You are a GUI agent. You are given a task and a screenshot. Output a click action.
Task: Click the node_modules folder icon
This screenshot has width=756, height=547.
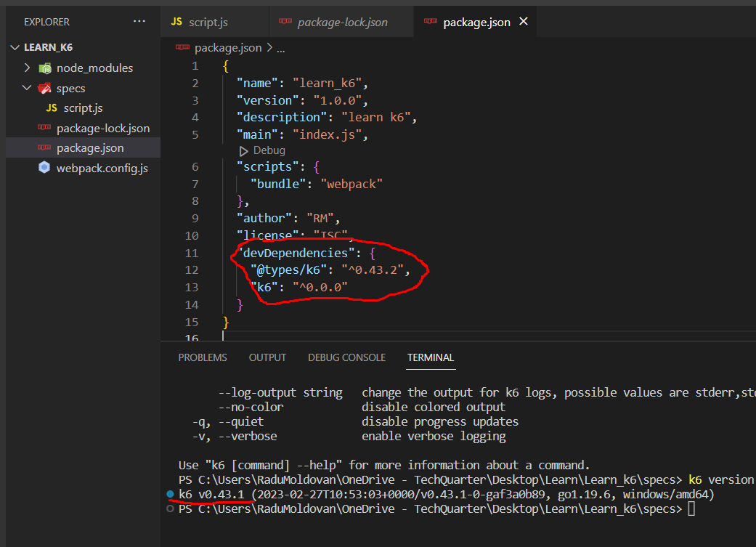click(x=45, y=68)
